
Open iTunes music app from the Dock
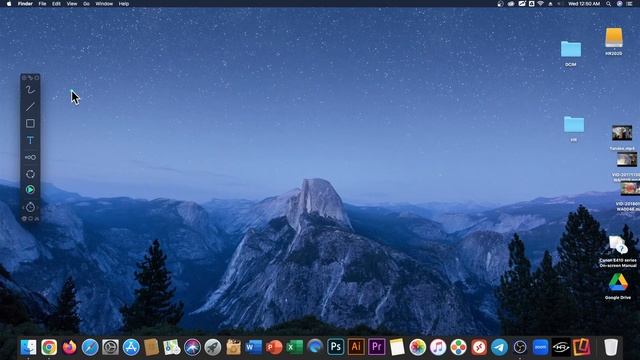(438, 347)
